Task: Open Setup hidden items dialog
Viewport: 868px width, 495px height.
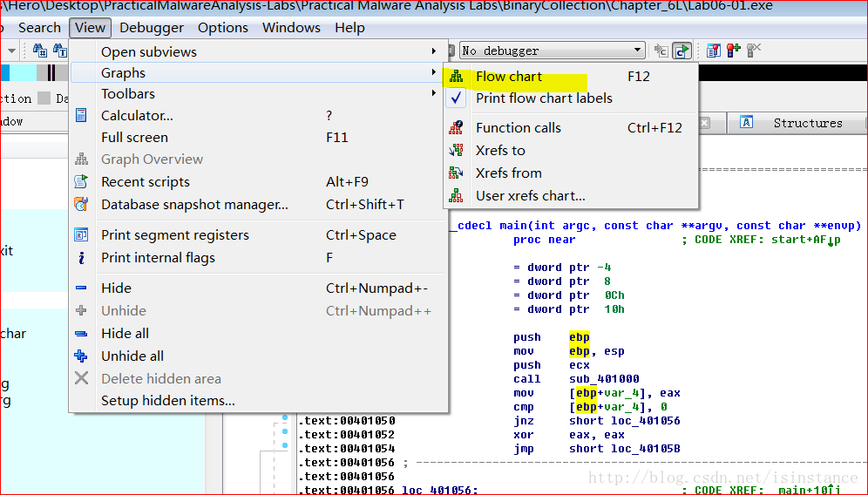Action: click(259, 401)
